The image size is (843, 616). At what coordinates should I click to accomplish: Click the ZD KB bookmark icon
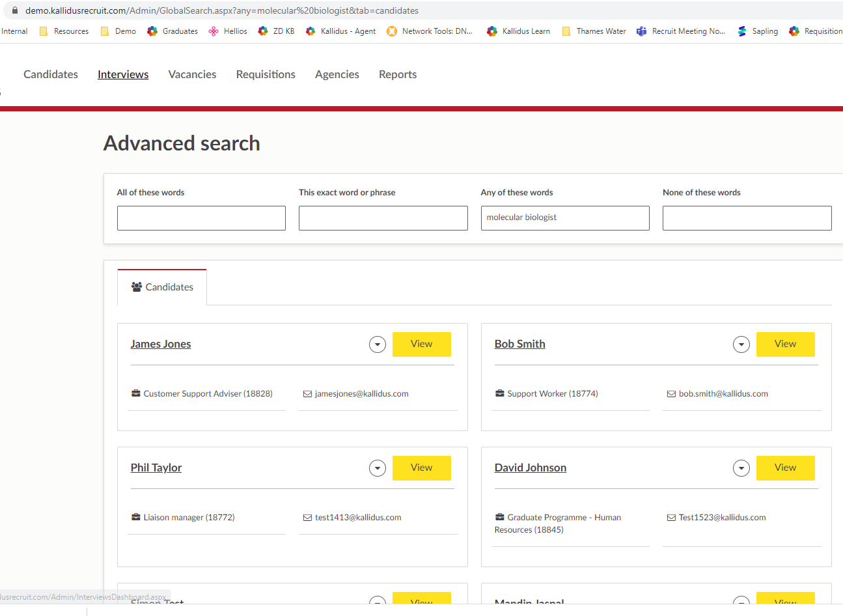coord(263,31)
